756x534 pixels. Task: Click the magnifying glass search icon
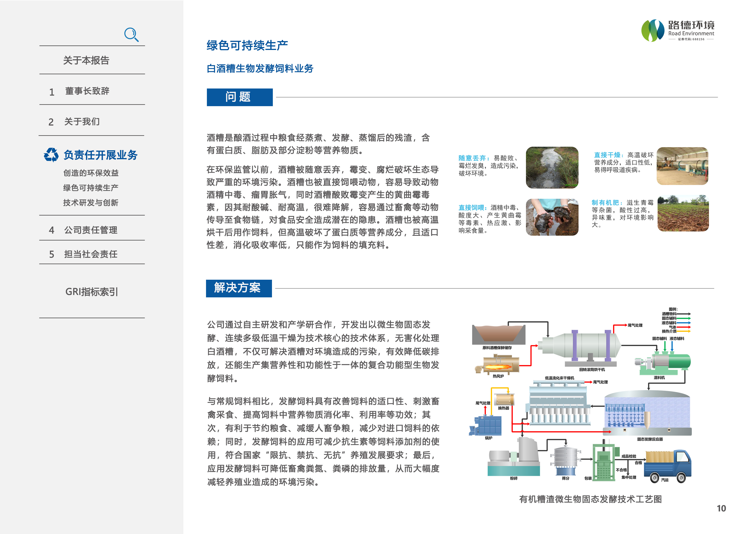coord(131,34)
